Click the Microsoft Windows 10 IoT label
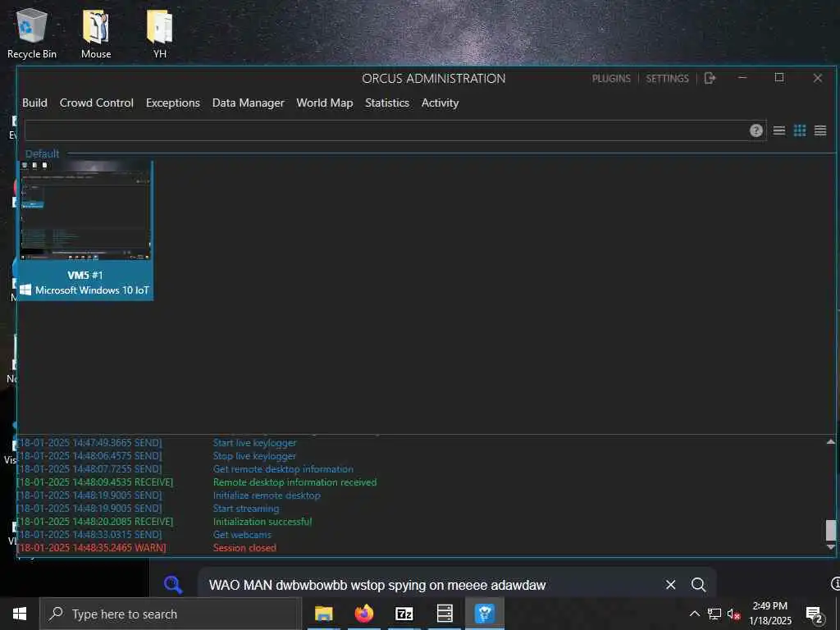Viewport: 840px width, 630px height. click(92, 290)
